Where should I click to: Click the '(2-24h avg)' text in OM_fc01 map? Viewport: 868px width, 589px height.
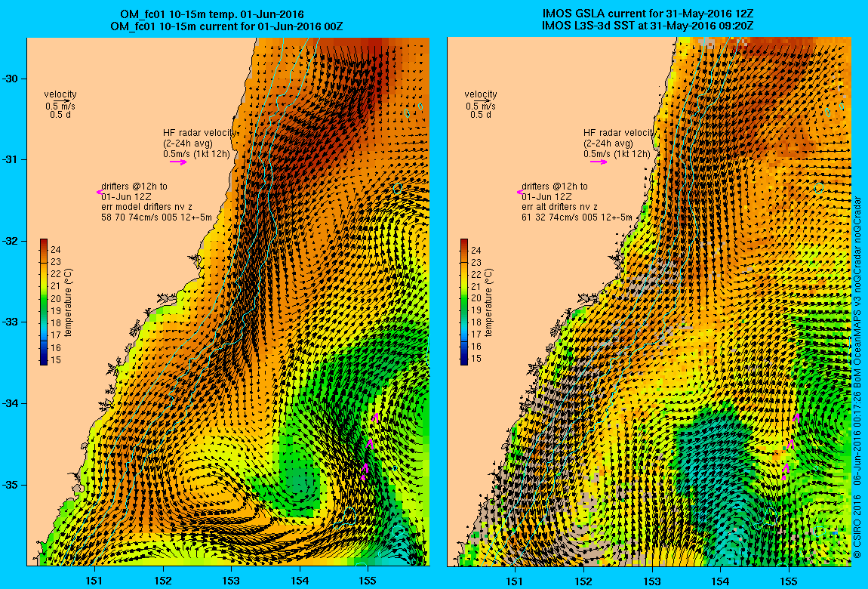(188, 143)
